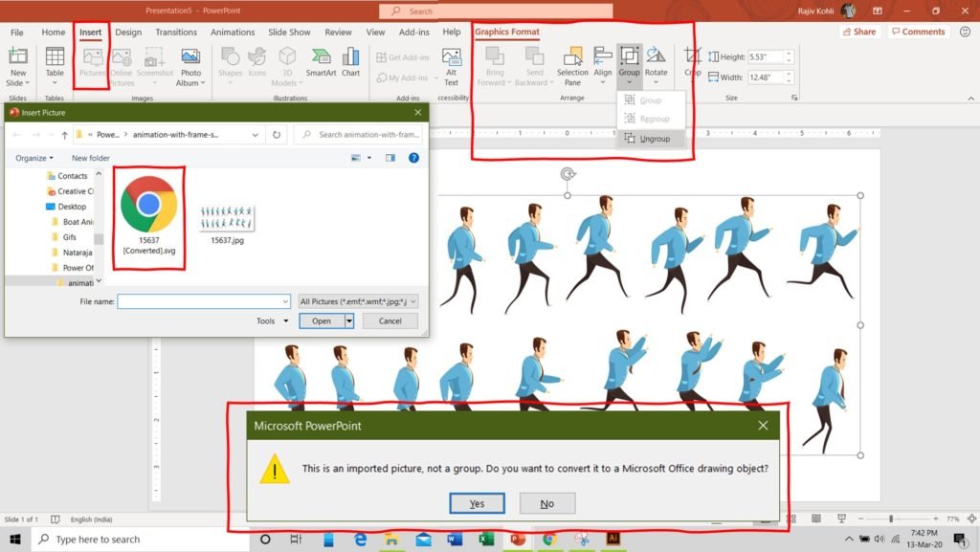Open Cortana circle on taskbar
980x552 pixels.
[x=265, y=539]
